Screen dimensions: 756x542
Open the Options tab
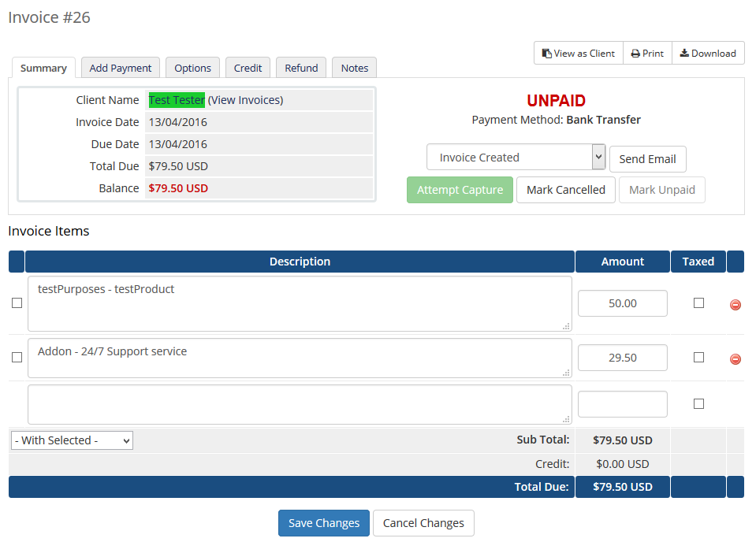pos(192,68)
